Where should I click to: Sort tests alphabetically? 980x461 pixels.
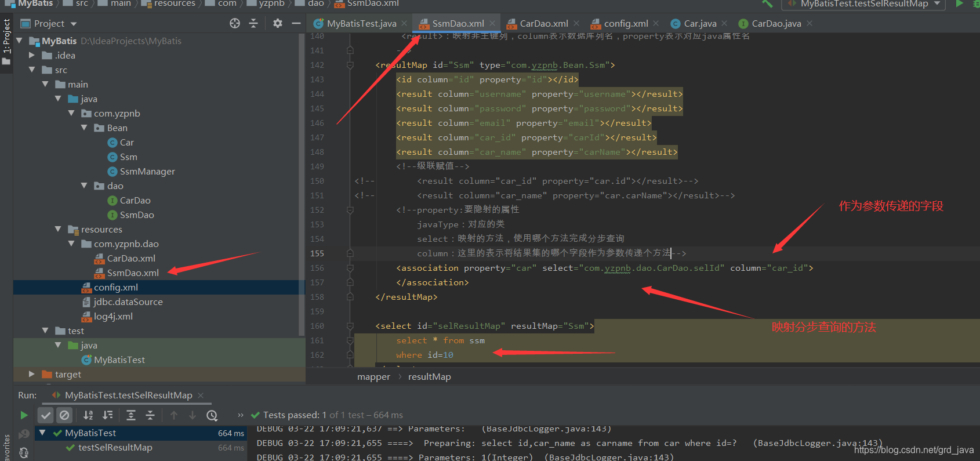pyautogui.click(x=88, y=415)
